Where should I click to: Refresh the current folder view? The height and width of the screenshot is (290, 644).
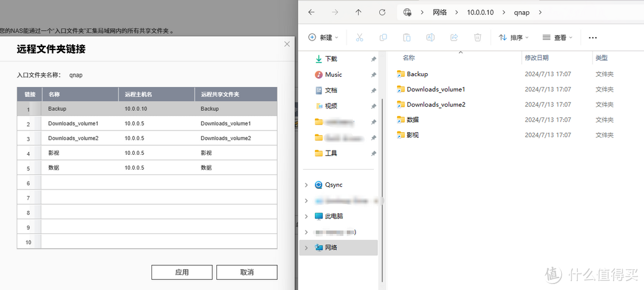382,12
